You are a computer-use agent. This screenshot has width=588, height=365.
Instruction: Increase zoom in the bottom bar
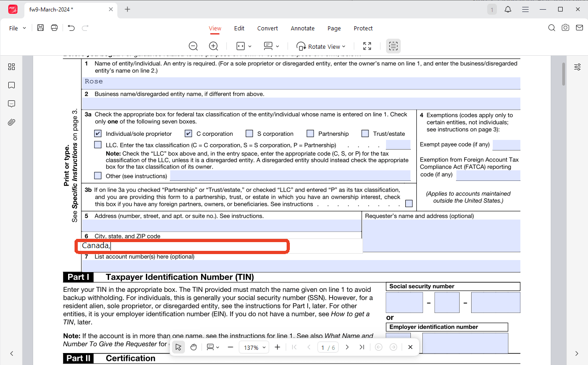click(x=277, y=347)
